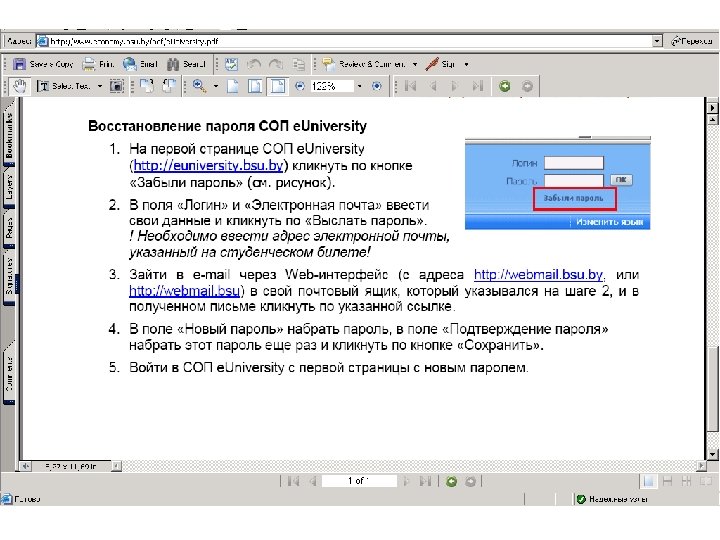
Task: Click the Redo arrow icon
Action: (276, 64)
